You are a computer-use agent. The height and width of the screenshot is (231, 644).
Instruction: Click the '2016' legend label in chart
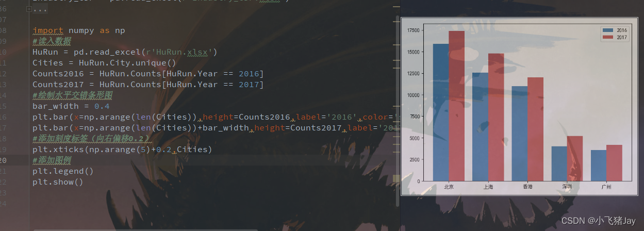point(622,30)
